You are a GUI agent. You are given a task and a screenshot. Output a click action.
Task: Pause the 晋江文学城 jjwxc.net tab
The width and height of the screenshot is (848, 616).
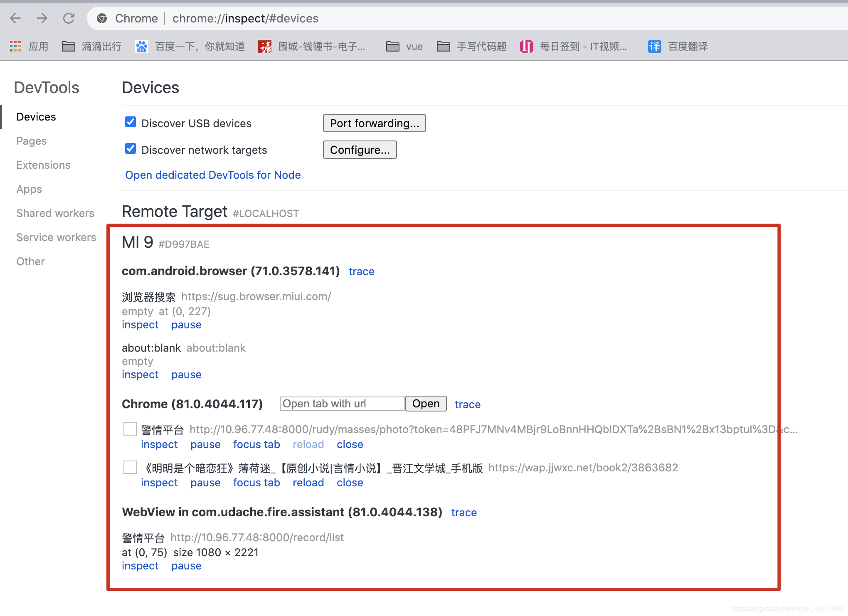tap(205, 483)
